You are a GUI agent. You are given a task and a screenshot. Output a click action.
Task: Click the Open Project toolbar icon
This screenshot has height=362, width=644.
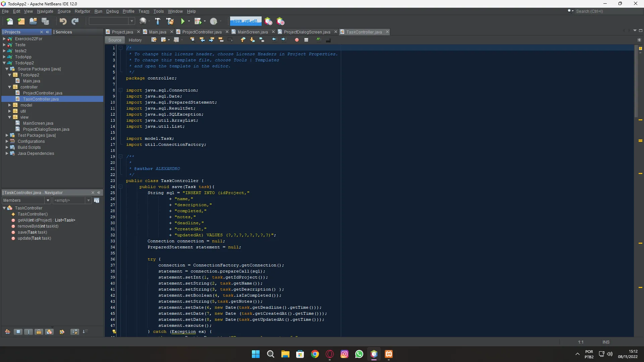[x=33, y=21]
